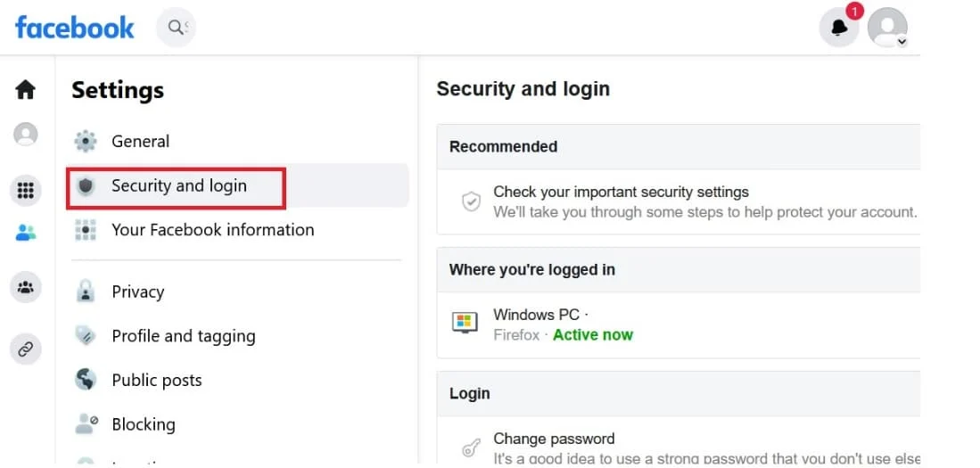Viewport: 980px width, 468px height.
Task: Click Change password option
Action: point(678,448)
